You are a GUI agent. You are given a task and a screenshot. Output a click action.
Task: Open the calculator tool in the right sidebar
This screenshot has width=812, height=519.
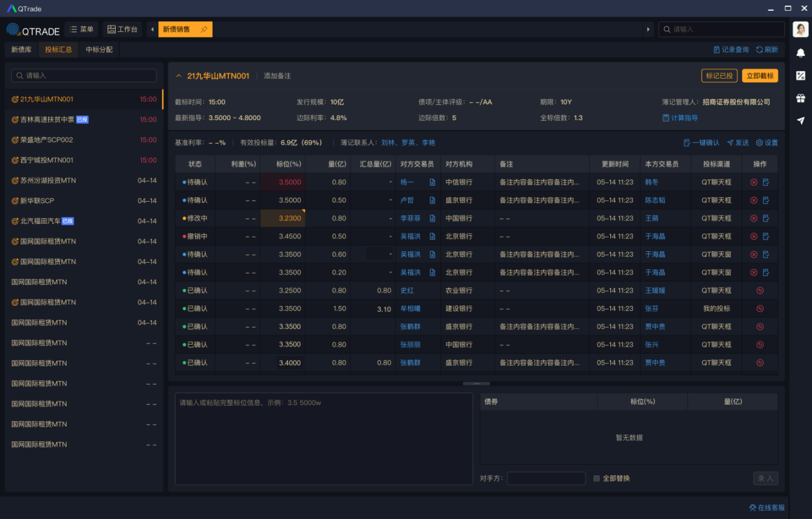[x=801, y=76]
